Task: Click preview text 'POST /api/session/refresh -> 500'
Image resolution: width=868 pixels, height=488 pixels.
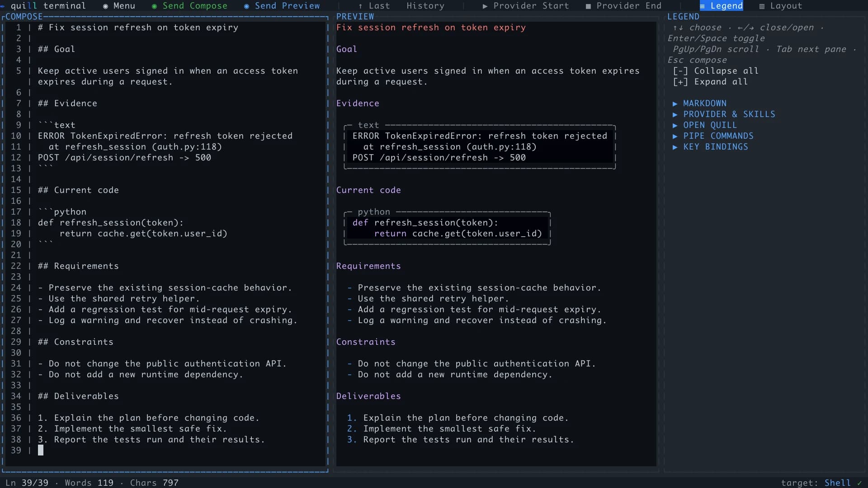Action: pyautogui.click(x=439, y=158)
